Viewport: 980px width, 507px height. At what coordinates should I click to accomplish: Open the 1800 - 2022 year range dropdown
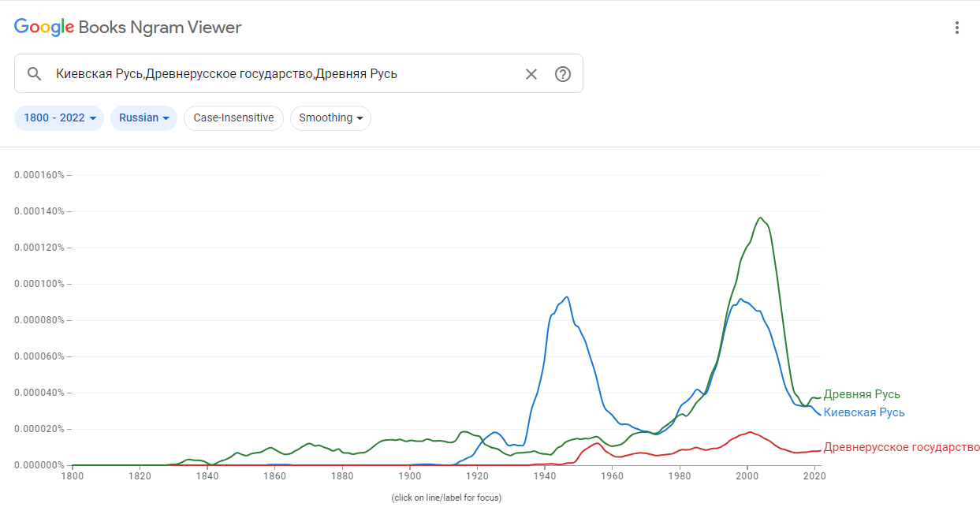point(59,118)
